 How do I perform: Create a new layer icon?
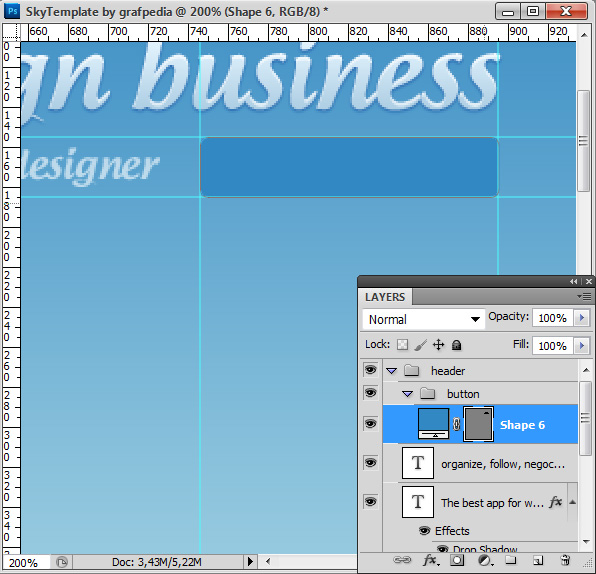click(x=537, y=560)
